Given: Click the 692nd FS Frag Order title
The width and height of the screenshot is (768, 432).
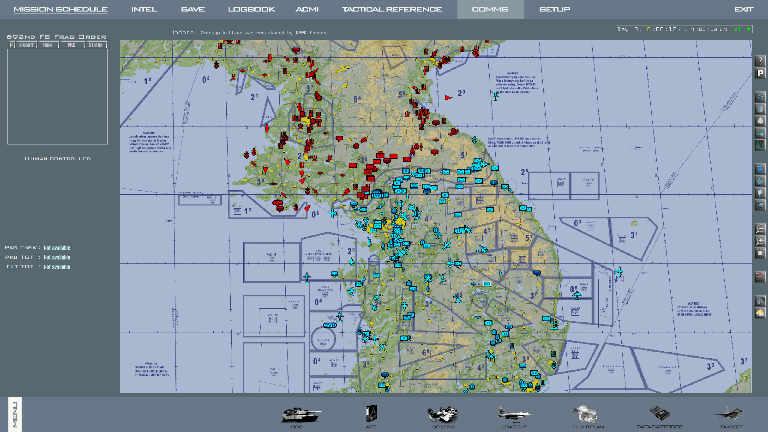Looking at the screenshot, I should 57,37.
